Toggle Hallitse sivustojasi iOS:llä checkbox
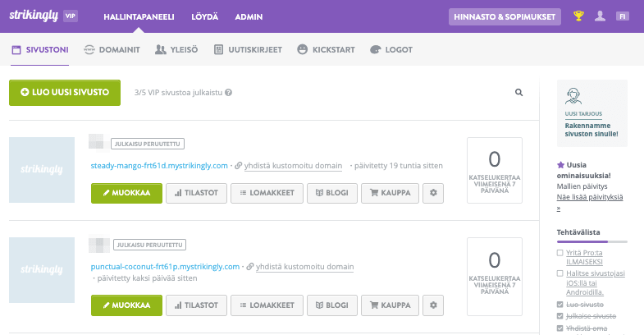Viewport: 644px width, 335px height. [560, 273]
